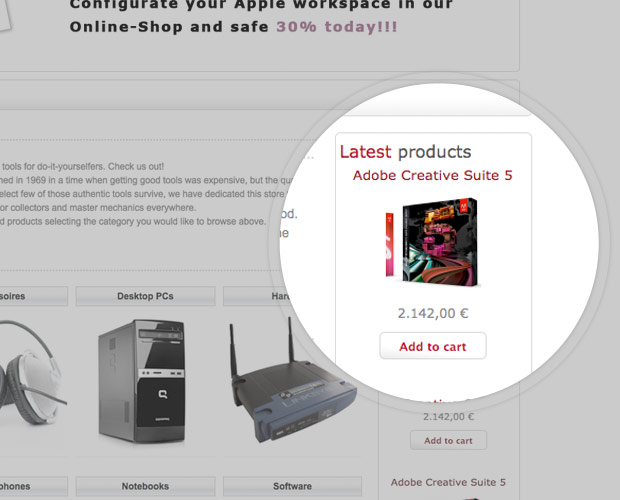Open the Notebooks category
Image resolution: width=620 pixels, height=500 pixels.
coord(146,486)
